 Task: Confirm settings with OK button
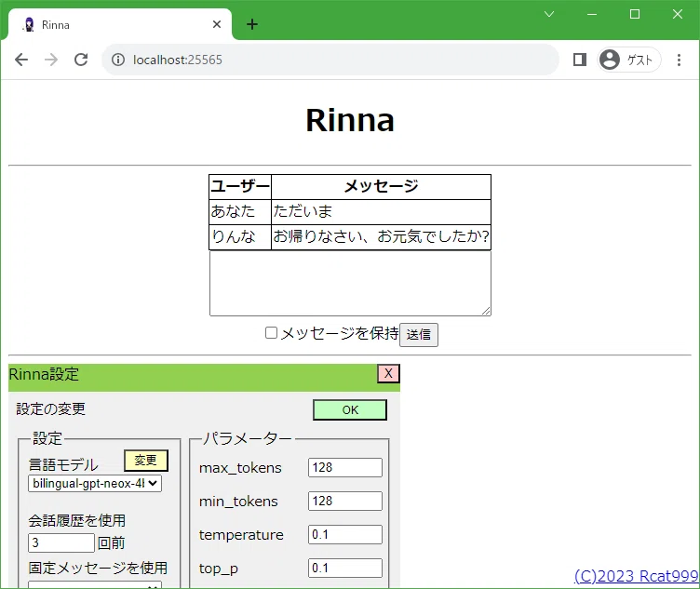[x=350, y=410]
